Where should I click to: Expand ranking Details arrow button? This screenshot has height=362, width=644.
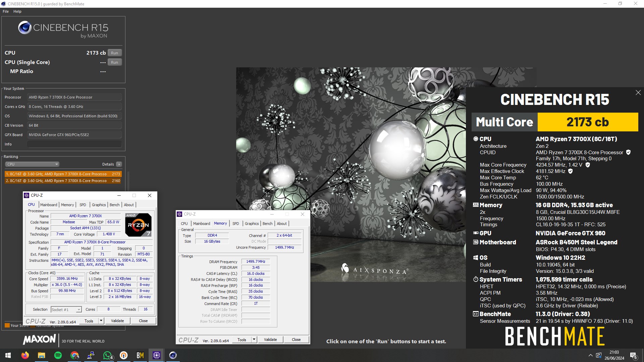(119, 164)
